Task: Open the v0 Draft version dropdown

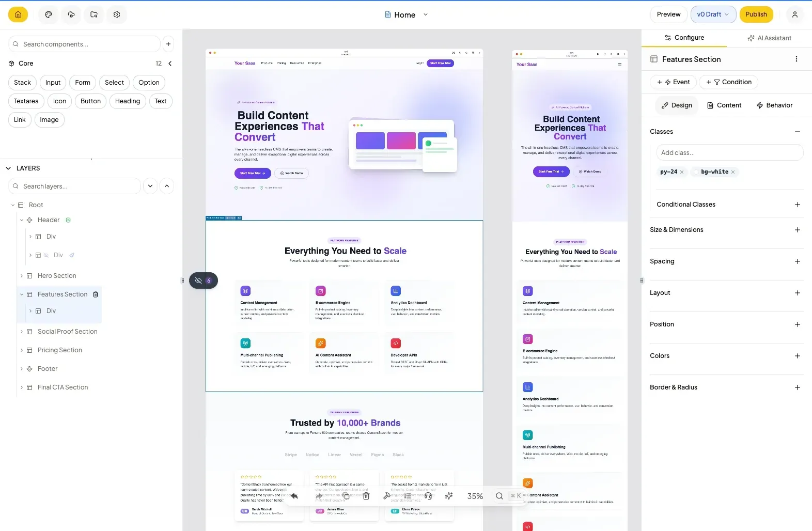Action: click(x=712, y=14)
